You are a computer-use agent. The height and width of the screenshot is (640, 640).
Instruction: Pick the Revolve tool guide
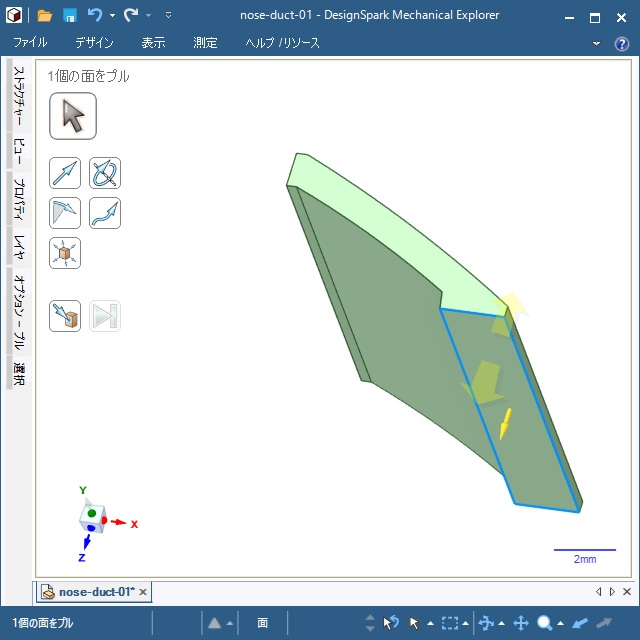[x=105, y=173]
